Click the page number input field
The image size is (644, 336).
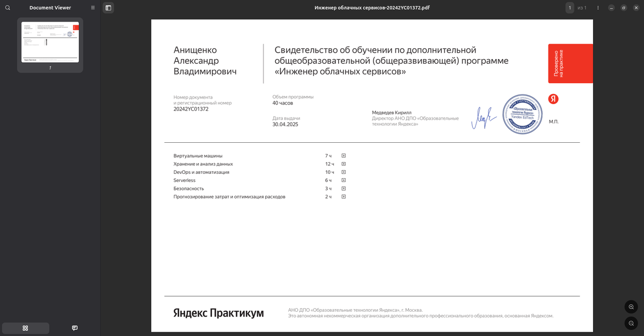click(x=570, y=8)
